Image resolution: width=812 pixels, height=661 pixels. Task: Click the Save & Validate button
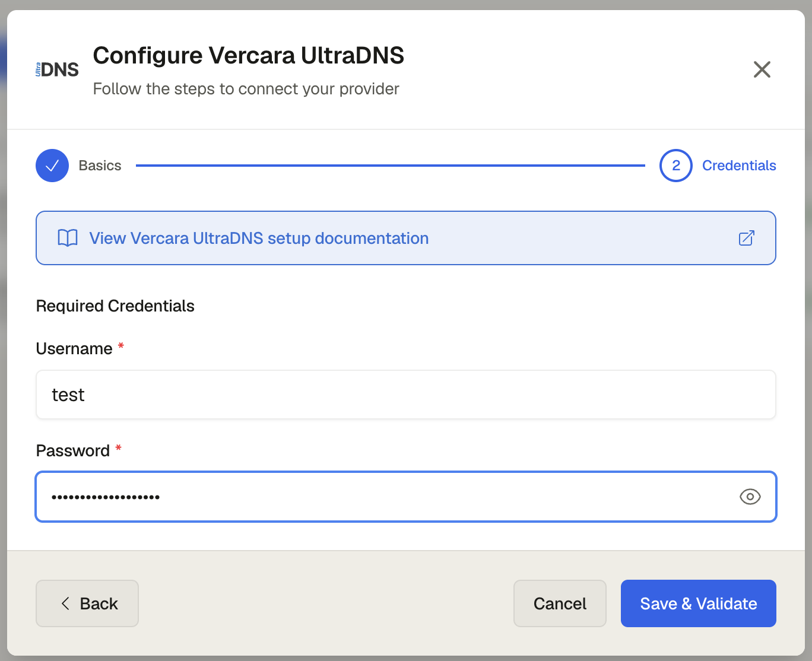(x=699, y=603)
